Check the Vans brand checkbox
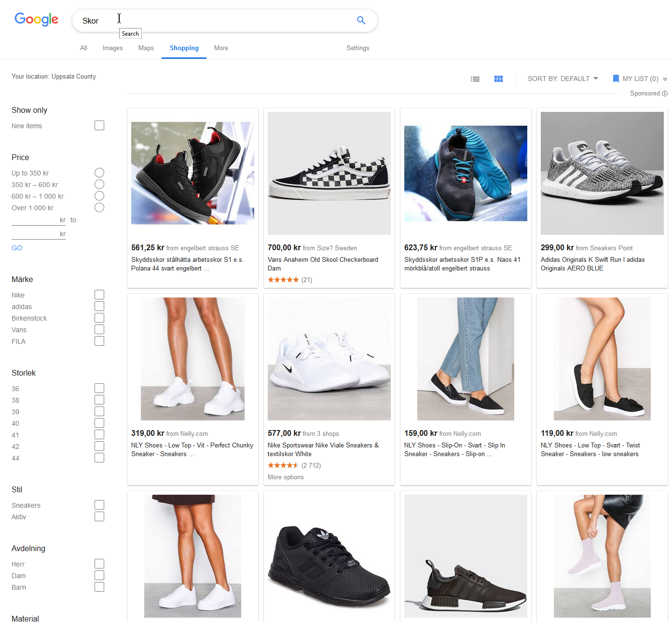 99,329
